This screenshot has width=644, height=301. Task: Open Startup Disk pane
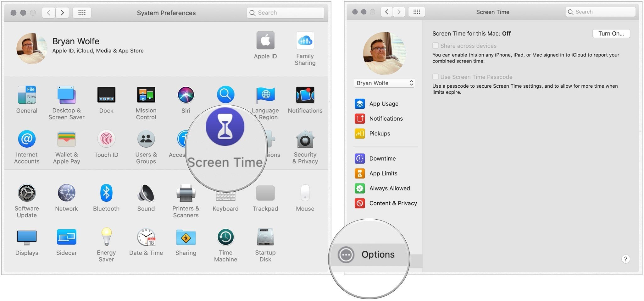pyautogui.click(x=265, y=245)
